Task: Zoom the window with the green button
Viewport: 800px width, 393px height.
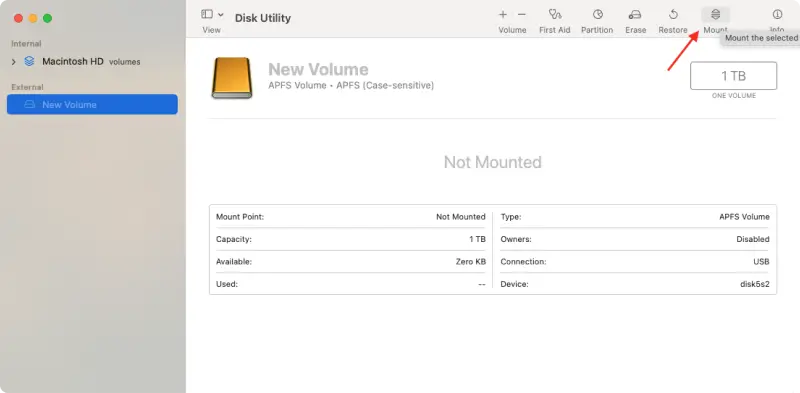Action: [x=47, y=18]
